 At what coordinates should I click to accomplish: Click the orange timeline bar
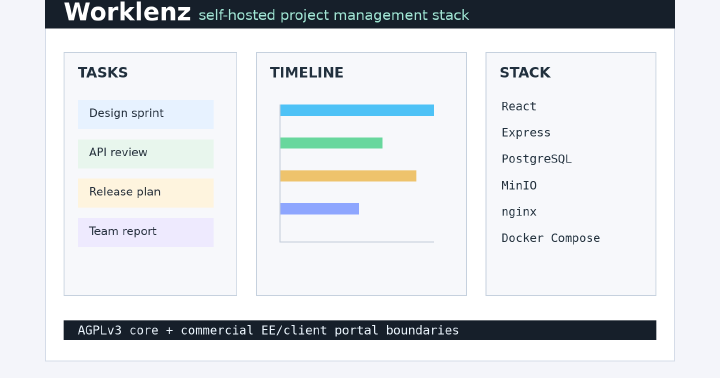(349, 176)
